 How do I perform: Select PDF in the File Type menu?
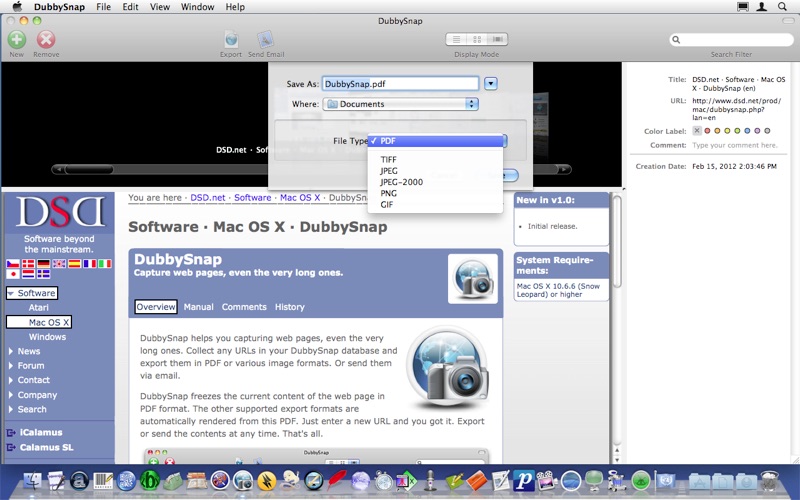coord(435,141)
